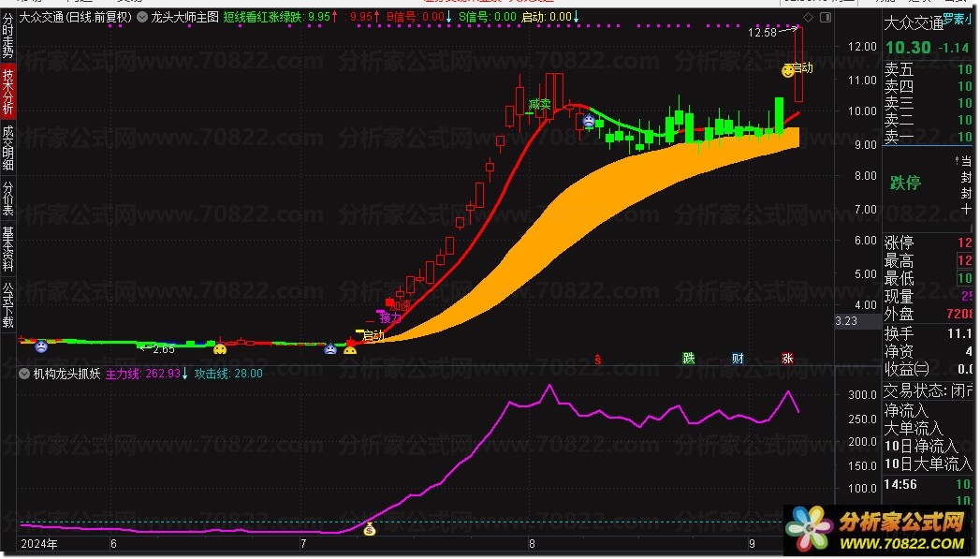Click the blue sad-face marker near the 2024年 label
The image size is (980, 559).
click(41, 346)
